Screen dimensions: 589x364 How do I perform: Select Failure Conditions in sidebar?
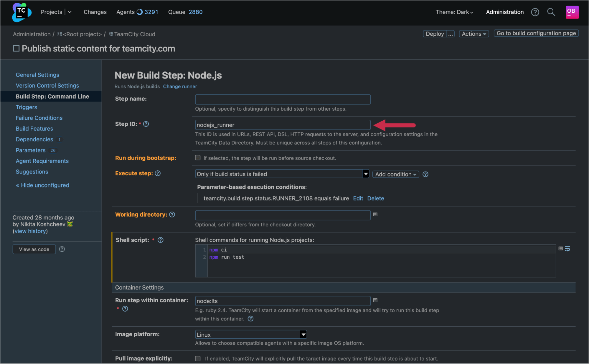pos(39,118)
